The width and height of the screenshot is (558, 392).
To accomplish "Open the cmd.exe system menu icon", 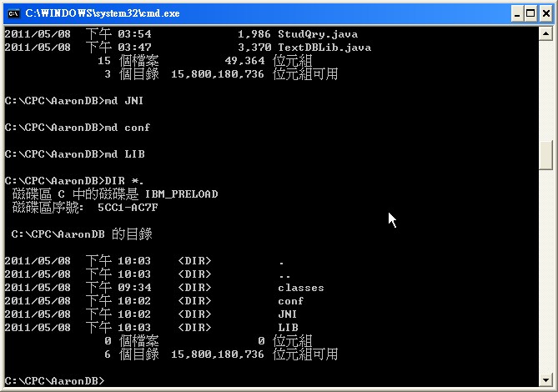I will (13, 13).
